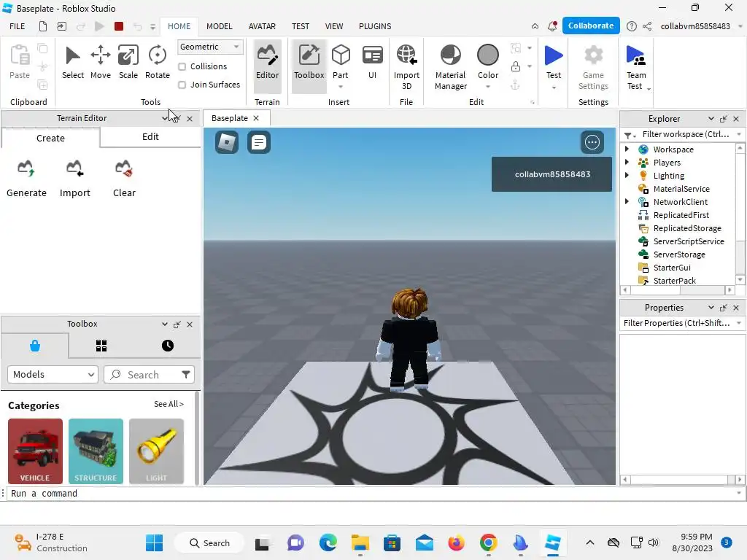Image resolution: width=747 pixels, height=560 pixels.
Task: Click the Roblox menu icon in viewport
Action: pos(227,142)
